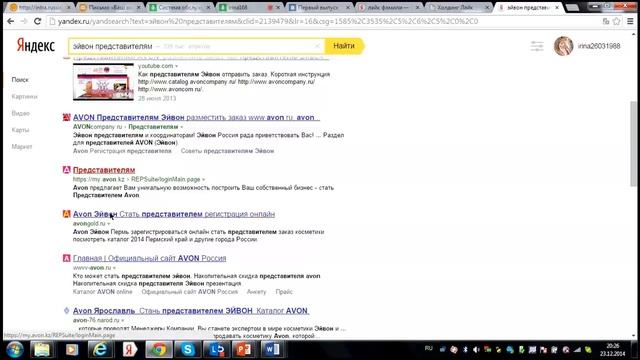Open Lync from the taskbar
This screenshot has height=360, width=640.
(x=217, y=350)
